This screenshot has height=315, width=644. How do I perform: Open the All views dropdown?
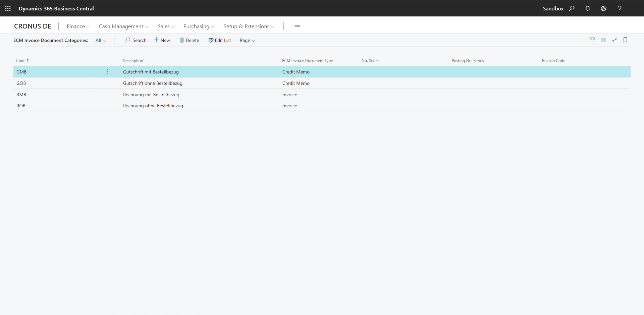(101, 40)
